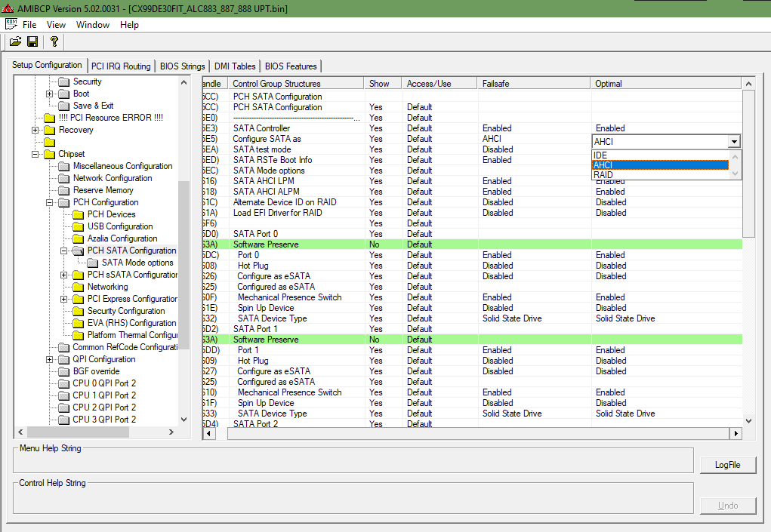771x532 pixels.
Task: Select Save & Exit tree item
Action: tap(93, 106)
